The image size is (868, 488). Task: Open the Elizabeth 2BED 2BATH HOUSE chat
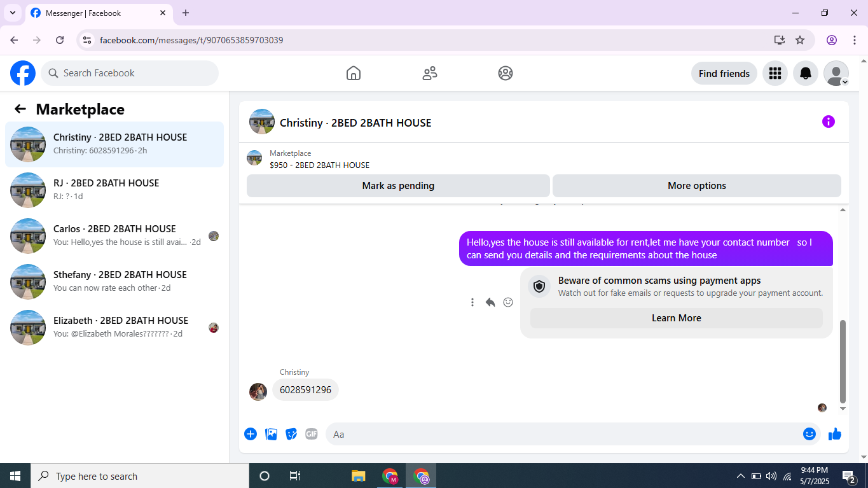[114, 327]
